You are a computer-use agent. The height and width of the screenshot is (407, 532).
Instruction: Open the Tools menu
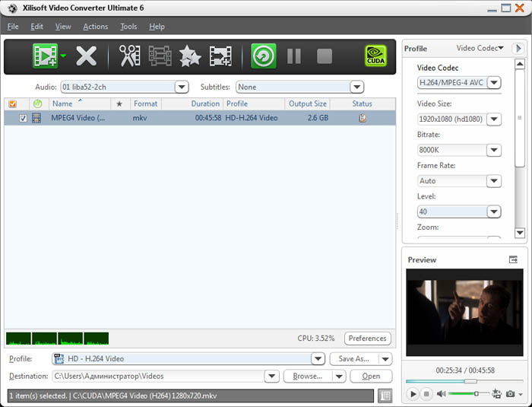click(x=128, y=27)
